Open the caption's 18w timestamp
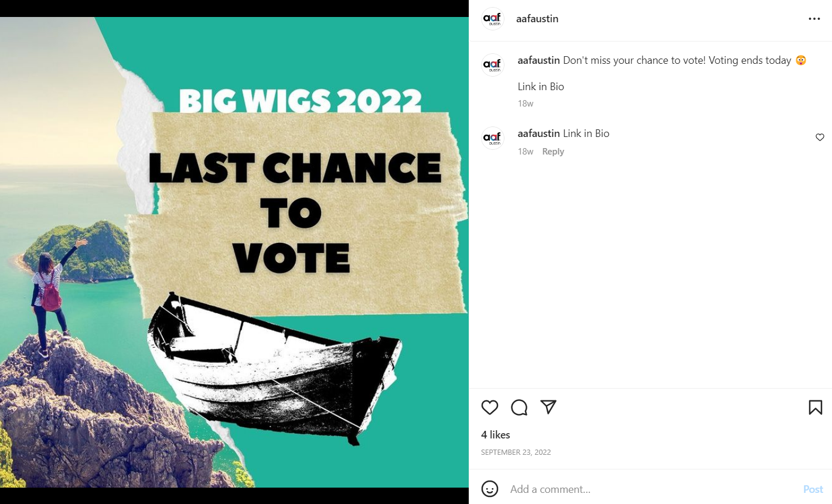 [526, 104]
